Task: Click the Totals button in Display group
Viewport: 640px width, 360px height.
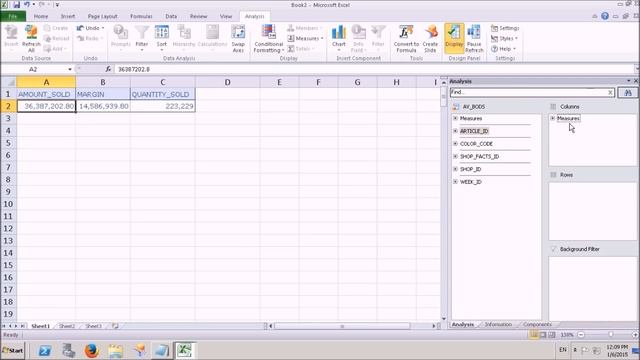Action: pyautogui.click(x=300, y=49)
